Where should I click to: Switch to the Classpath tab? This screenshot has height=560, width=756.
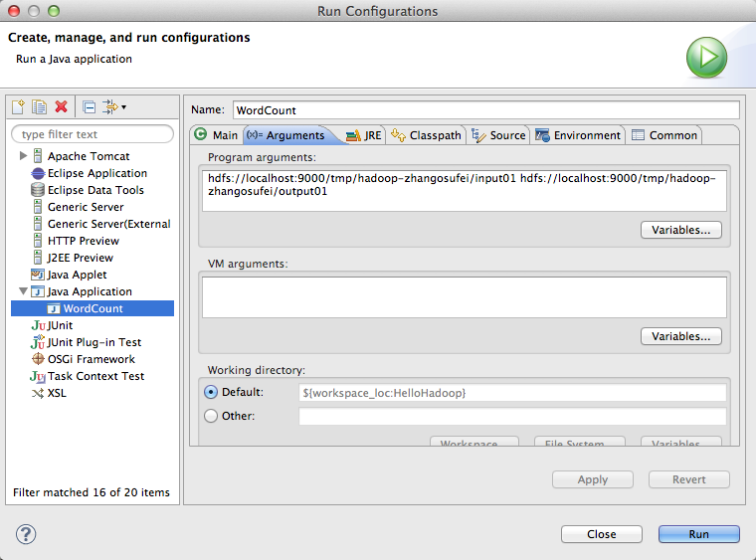pyautogui.click(x=426, y=135)
